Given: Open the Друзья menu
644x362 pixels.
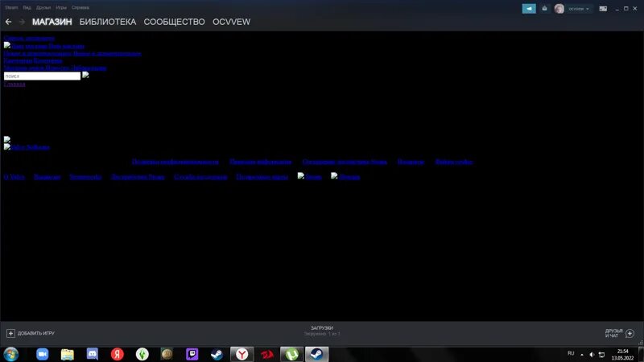Looking at the screenshot, I should (43, 7).
